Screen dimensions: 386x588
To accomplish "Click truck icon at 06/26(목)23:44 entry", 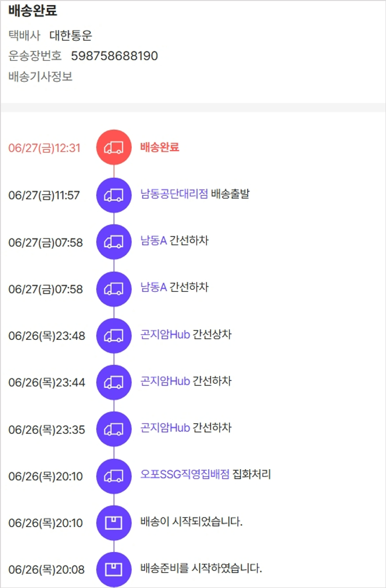I will click(114, 383).
